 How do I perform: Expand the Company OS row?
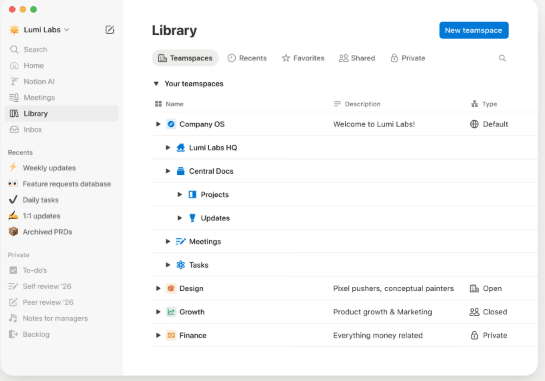[x=158, y=124]
